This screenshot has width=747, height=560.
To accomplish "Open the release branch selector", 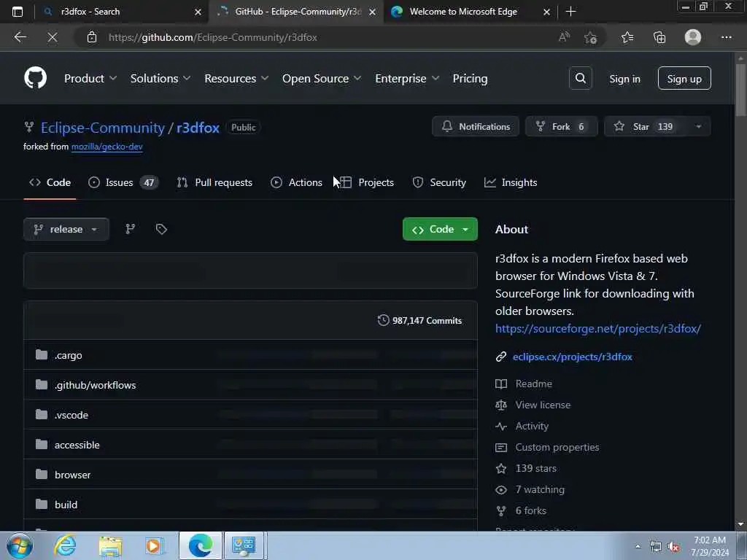I will pyautogui.click(x=66, y=229).
